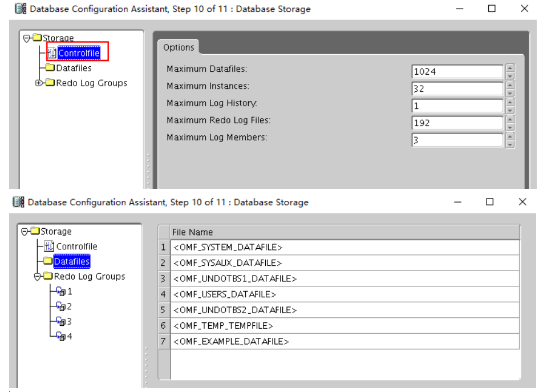This screenshot has height=392, width=543.
Task: Maximize the lower Database Storage window
Action: [x=489, y=201]
